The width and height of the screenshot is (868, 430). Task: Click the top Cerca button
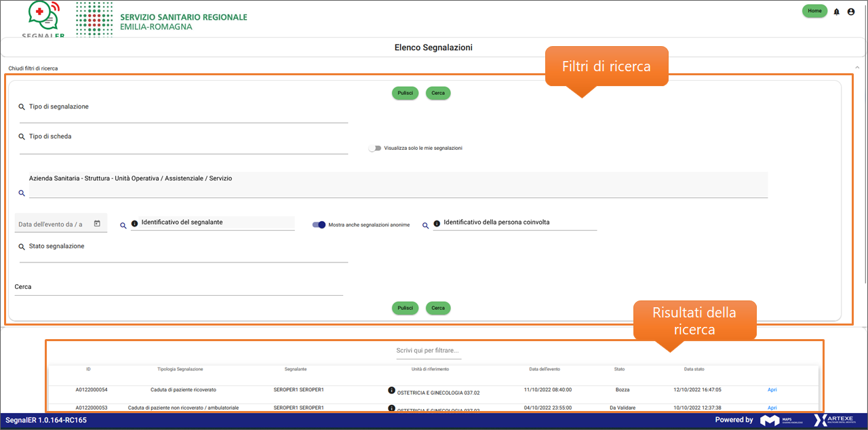coord(438,93)
